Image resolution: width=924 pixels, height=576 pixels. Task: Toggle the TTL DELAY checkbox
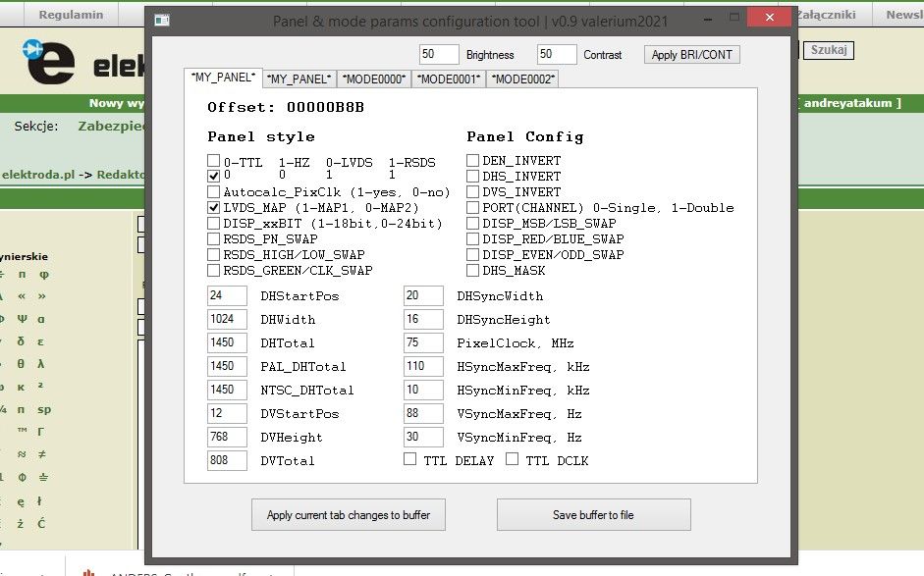click(x=410, y=459)
